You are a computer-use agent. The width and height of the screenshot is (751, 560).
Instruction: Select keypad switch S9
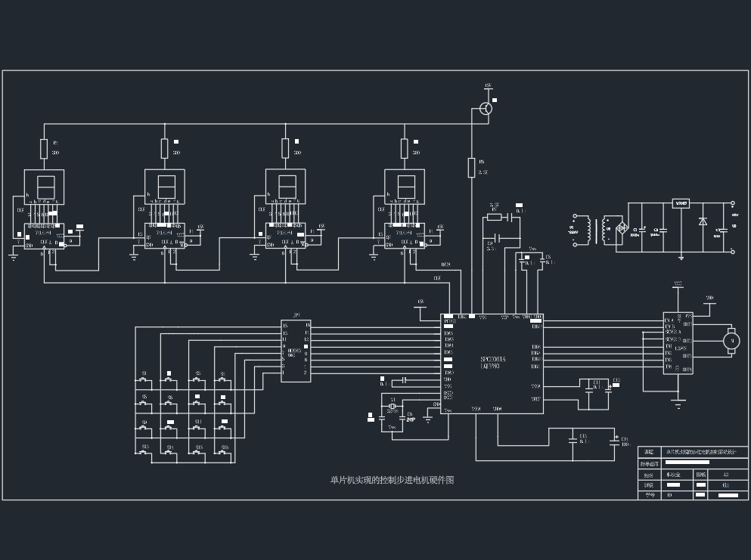[x=143, y=429]
